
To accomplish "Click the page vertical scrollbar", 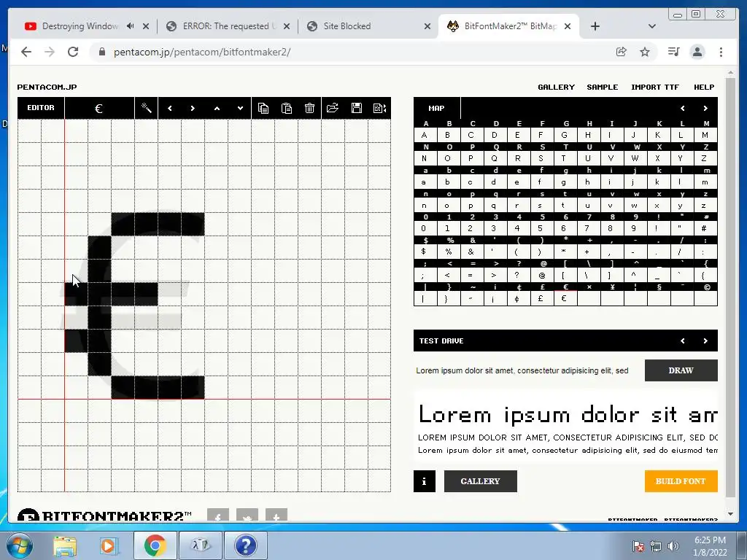I will click(x=730, y=288).
